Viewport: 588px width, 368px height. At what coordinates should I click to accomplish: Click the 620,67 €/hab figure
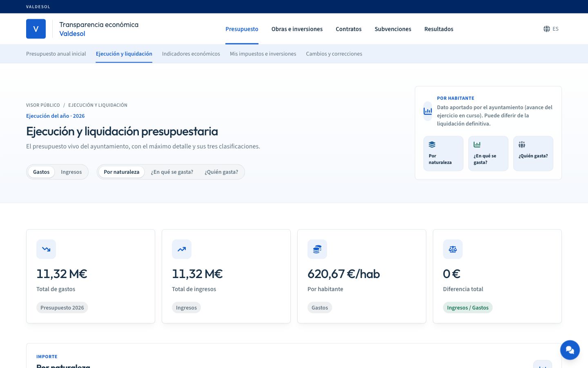click(344, 274)
